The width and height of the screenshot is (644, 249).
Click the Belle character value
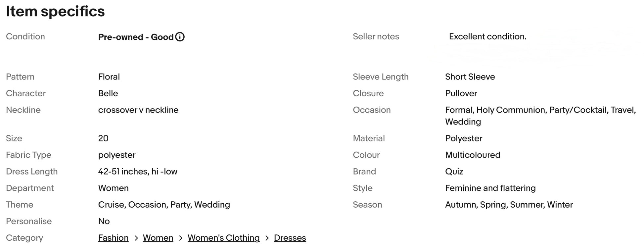[108, 93]
